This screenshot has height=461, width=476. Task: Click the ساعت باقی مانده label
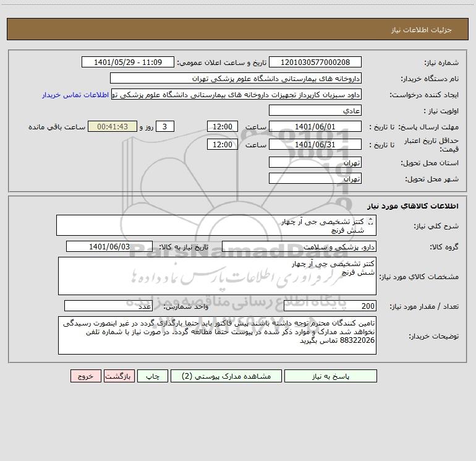(x=57, y=127)
